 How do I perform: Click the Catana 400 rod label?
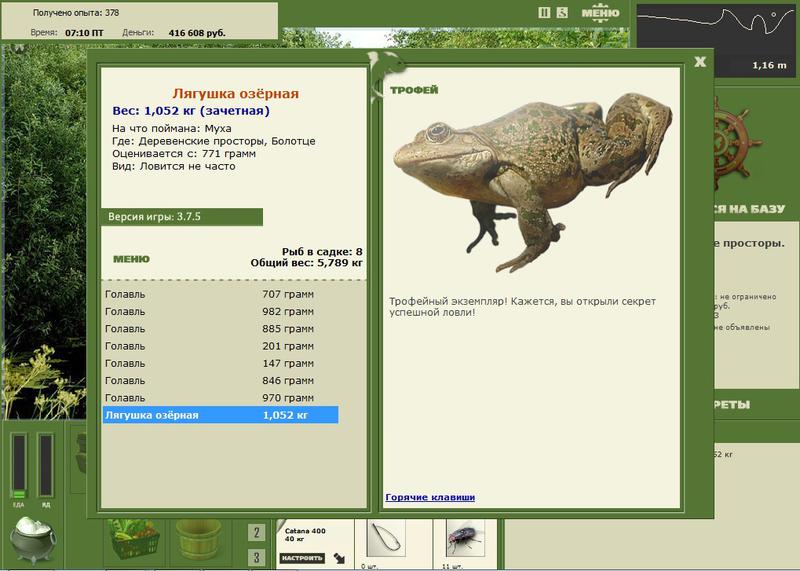coord(305,531)
